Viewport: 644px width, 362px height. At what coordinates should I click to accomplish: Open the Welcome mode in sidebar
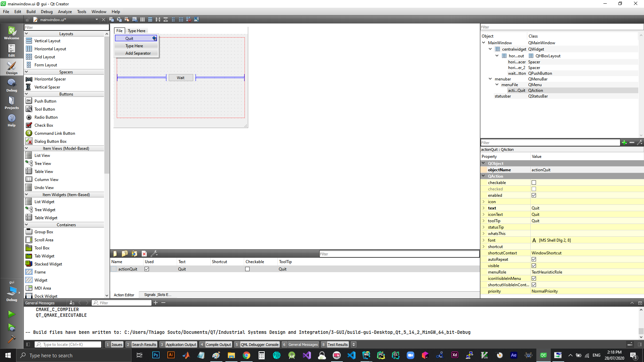click(11, 33)
